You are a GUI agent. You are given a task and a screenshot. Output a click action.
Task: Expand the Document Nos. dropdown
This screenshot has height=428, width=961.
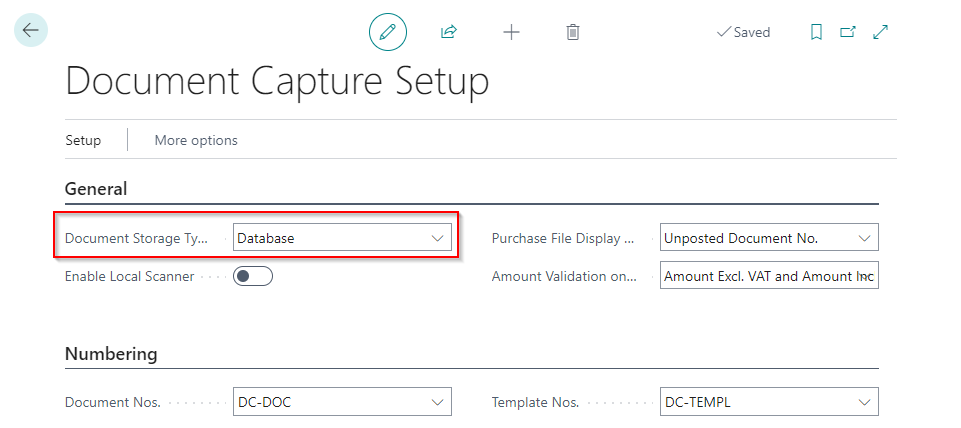tap(437, 402)
